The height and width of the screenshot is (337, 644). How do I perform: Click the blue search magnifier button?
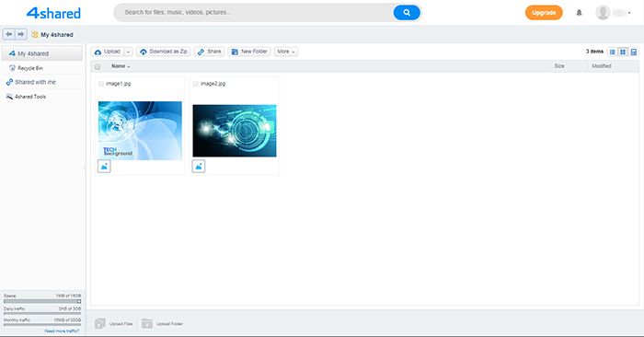(407, 12)
